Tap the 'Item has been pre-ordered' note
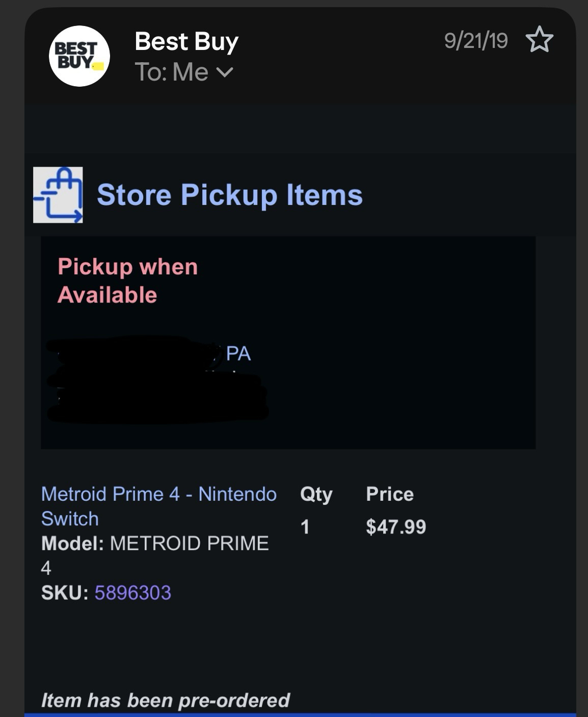The width and height of the screenshot is (588, 717). (165, 700)
